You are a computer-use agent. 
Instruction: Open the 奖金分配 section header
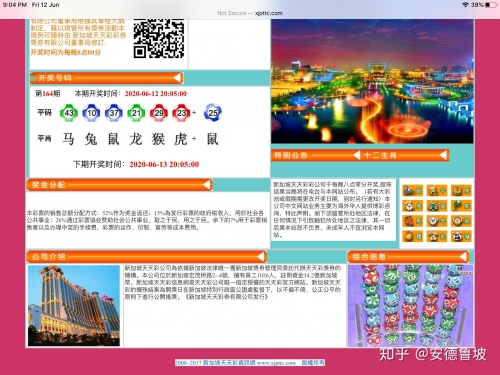[119, 185]
